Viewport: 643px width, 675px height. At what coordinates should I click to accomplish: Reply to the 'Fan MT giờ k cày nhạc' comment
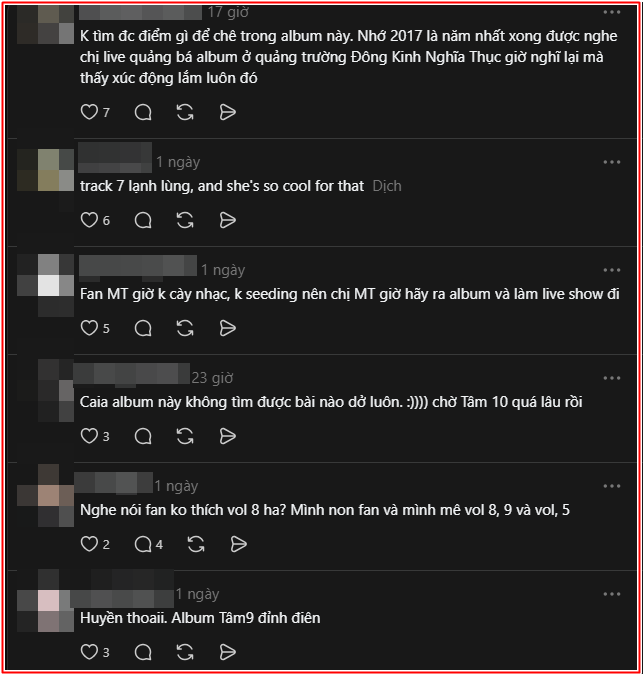[143, 328]
